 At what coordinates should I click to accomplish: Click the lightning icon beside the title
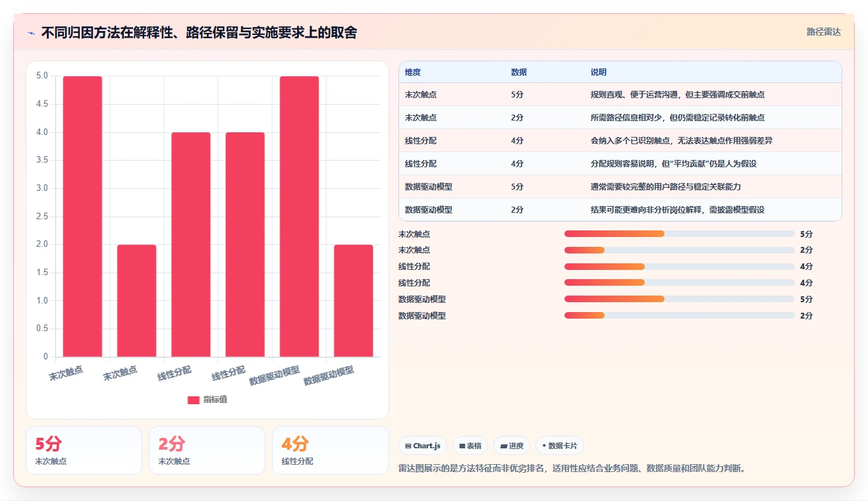pos(32,32)
